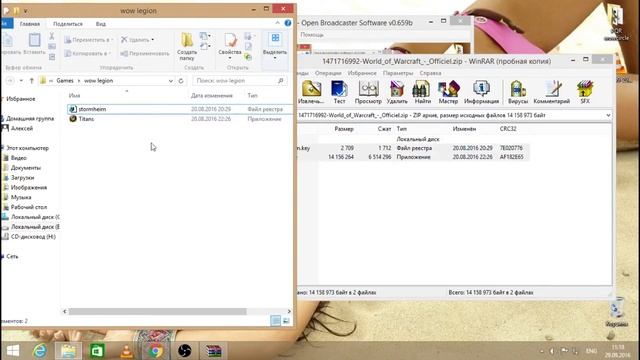Go up one folder level in Explorer
Image resolution: width=640 pixels, height=360 pixels.
coord(31,81)
